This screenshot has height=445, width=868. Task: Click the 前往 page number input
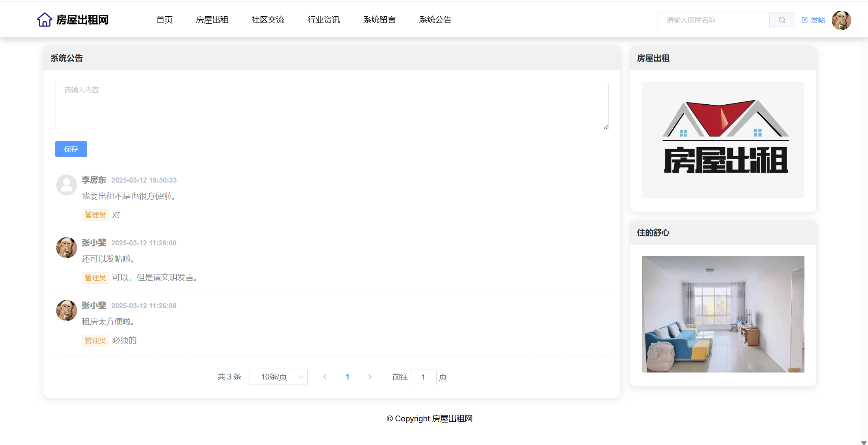click(x=423, y=377)
